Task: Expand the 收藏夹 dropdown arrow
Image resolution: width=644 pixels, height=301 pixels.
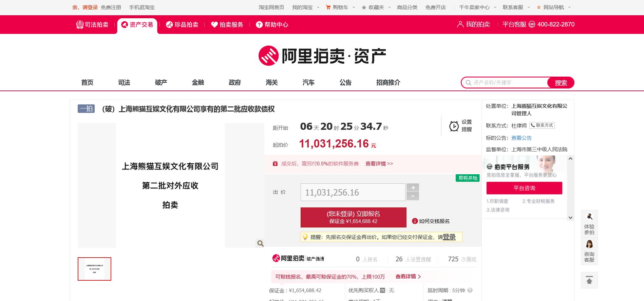Action: (389, 7)
